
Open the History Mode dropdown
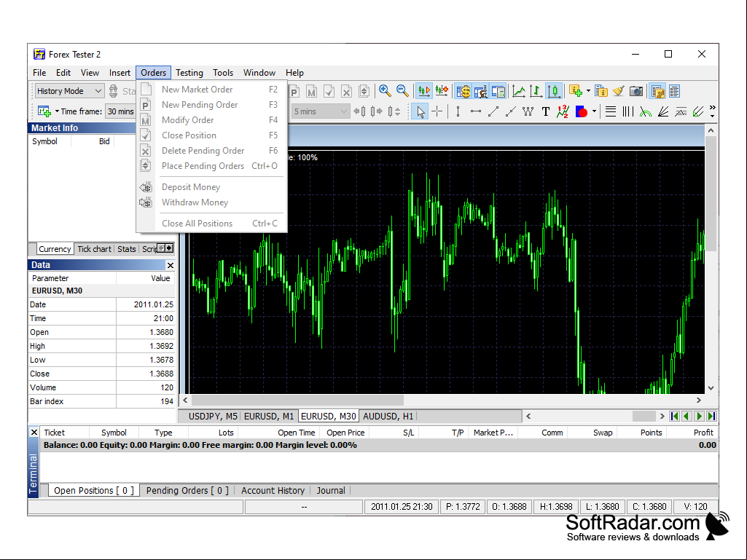pos(69,91)
